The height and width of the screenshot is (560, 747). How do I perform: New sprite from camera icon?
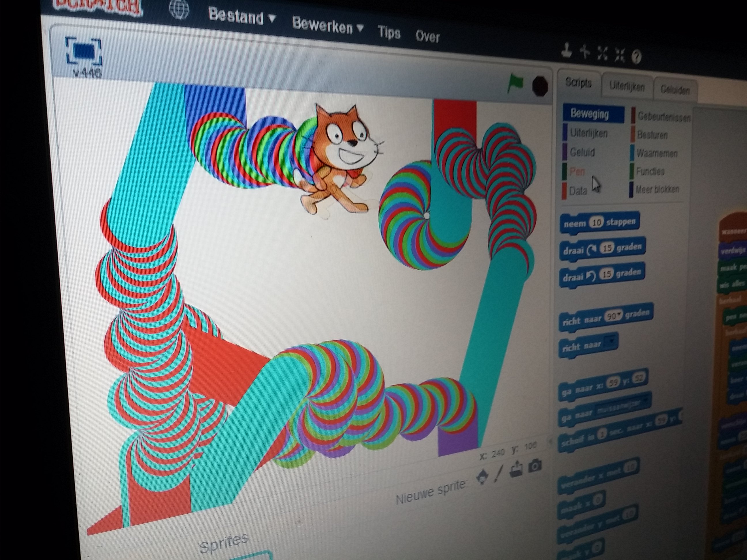click(535, 466)
